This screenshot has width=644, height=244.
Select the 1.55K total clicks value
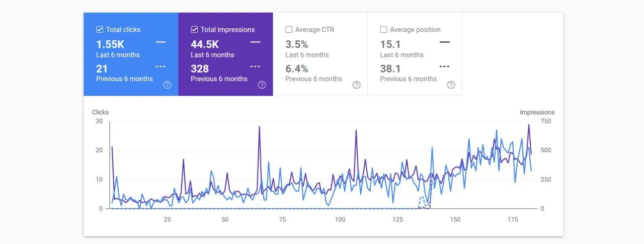coord(110,44)
